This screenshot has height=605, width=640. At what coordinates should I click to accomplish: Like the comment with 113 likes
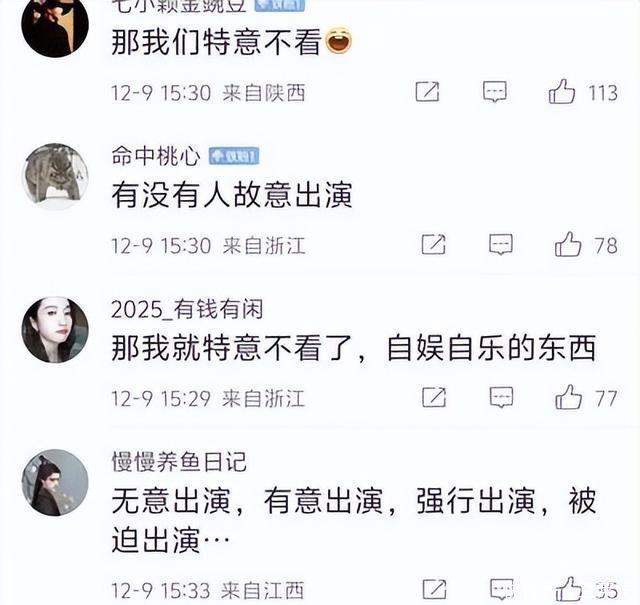point(562,92)
